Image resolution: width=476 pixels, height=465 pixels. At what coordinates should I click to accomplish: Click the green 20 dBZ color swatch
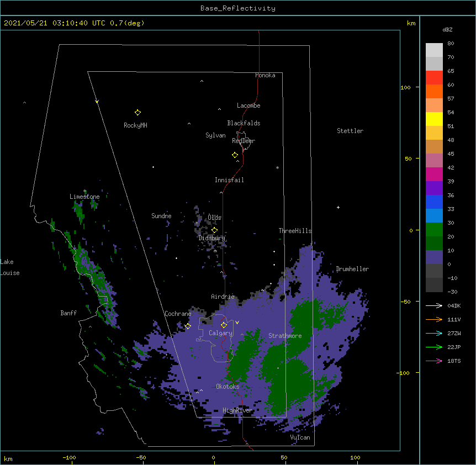[434, 230]
